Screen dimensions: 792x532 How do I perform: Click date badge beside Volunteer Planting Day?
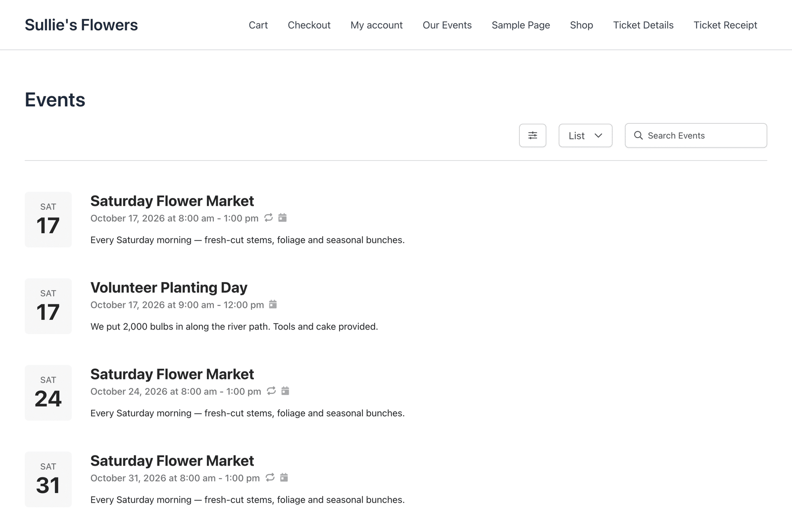point(48,306)
